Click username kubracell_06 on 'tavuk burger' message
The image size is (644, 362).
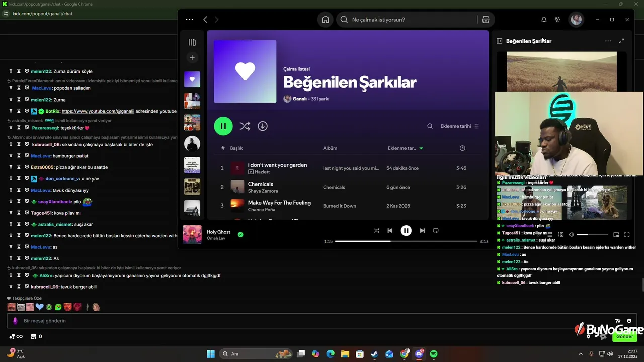pyautogui.click(x=45, y=287)
